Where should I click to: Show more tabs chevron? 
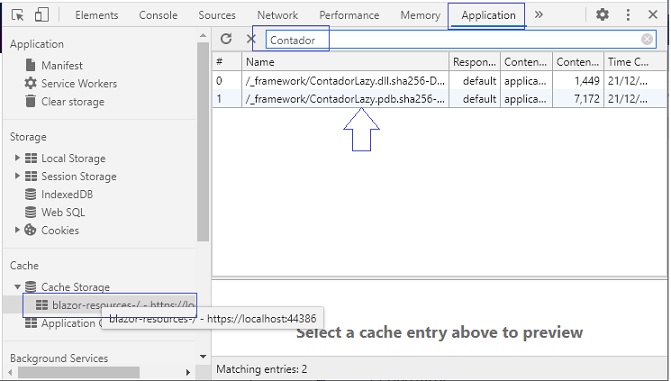538,15
